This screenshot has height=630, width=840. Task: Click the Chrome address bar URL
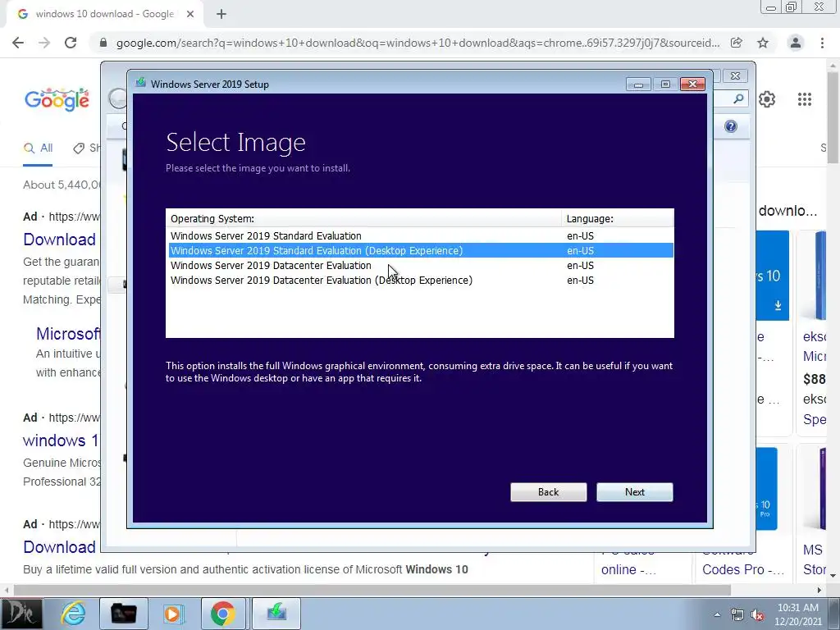[418, 43]
